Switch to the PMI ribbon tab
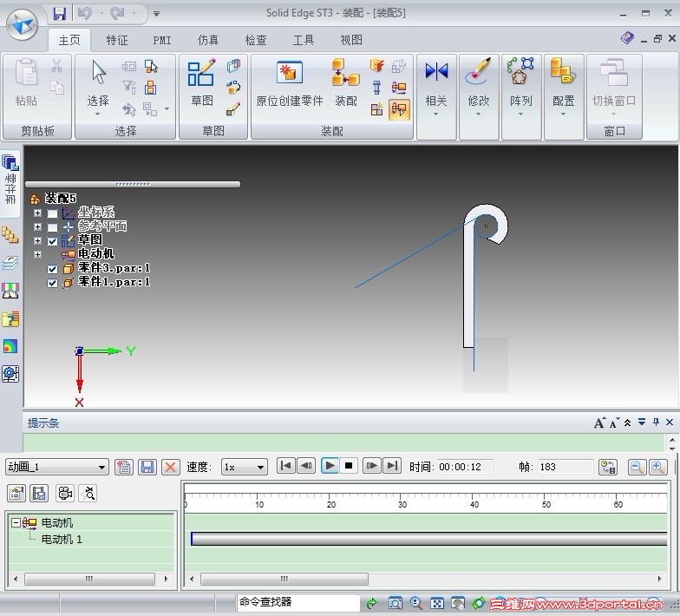Viewport: 680px width, 616px height. pos(162,40)
